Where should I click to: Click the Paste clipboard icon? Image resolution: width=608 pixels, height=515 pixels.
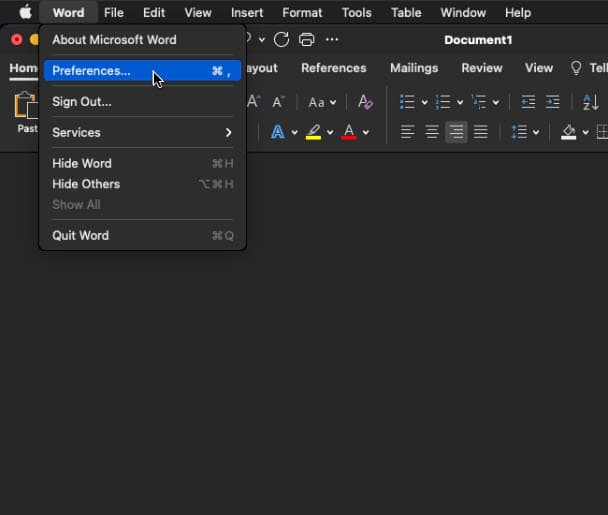26,105
